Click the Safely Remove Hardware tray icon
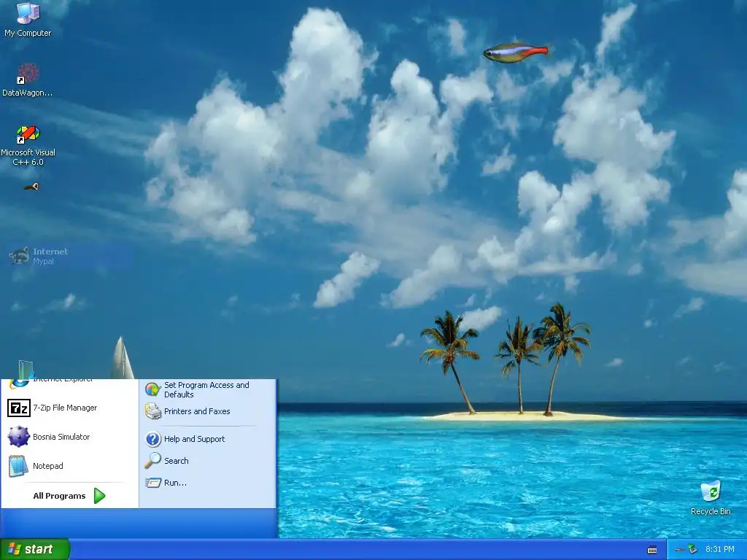The image size is (747, 560). click(x=692, y=550)
